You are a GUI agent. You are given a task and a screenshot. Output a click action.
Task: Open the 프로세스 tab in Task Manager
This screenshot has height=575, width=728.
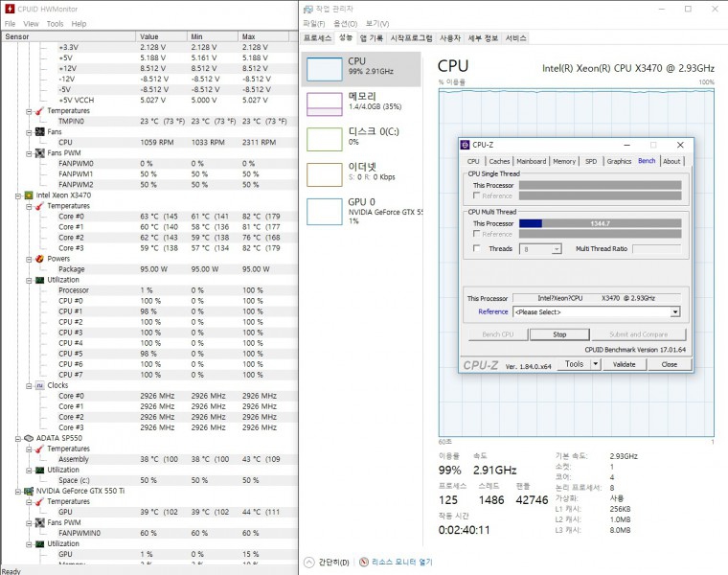click(x=318, y=38)
